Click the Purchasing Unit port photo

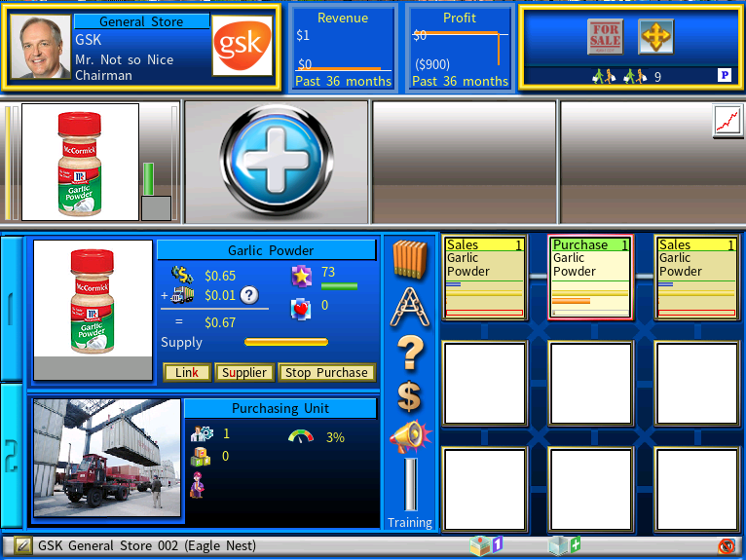pos(107,458)
